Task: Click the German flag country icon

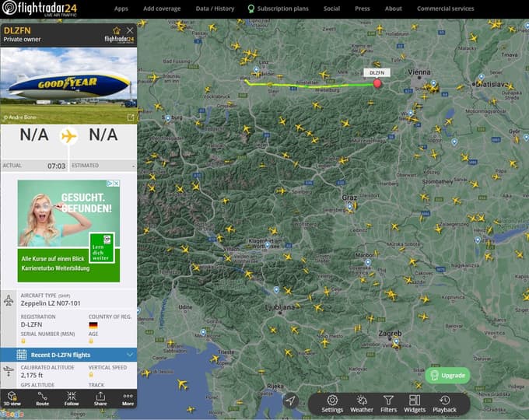Action: point(93,325)
